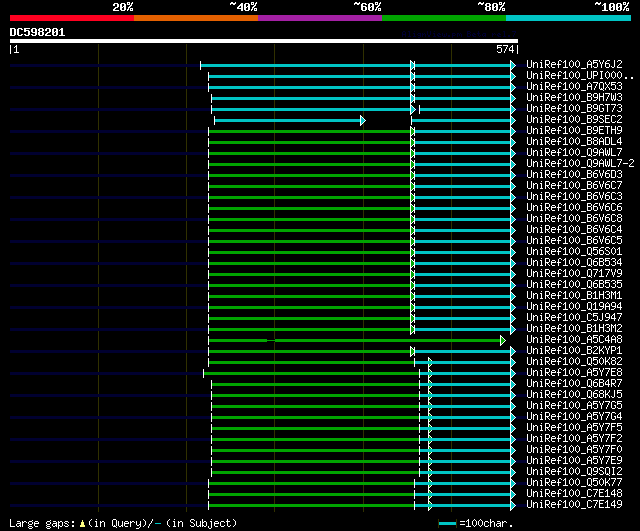Image resolution: width=640 pixels, height=531 pixels.
Task: Click the white DC598201 query ruler bar
Action: (x=264, y=41)
